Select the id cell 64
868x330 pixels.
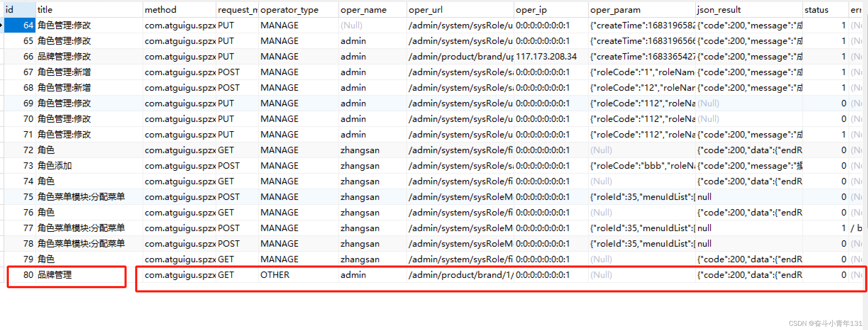click(x=20, y=26)
